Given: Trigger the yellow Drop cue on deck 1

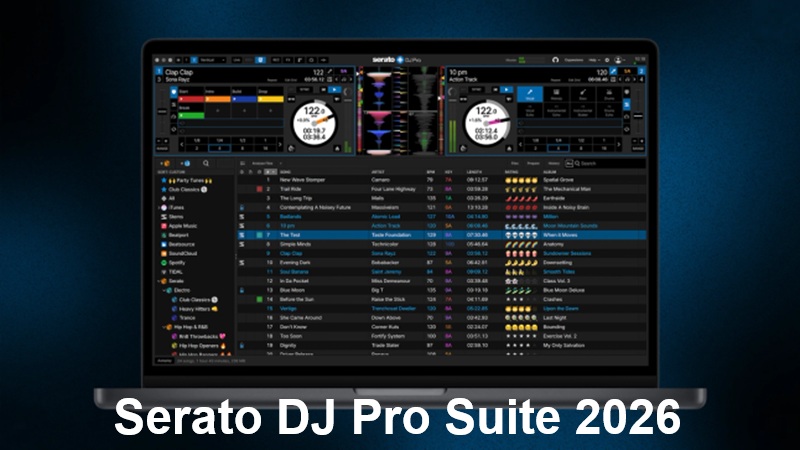Looking at the screenshot, I should (x=270, y=99).
